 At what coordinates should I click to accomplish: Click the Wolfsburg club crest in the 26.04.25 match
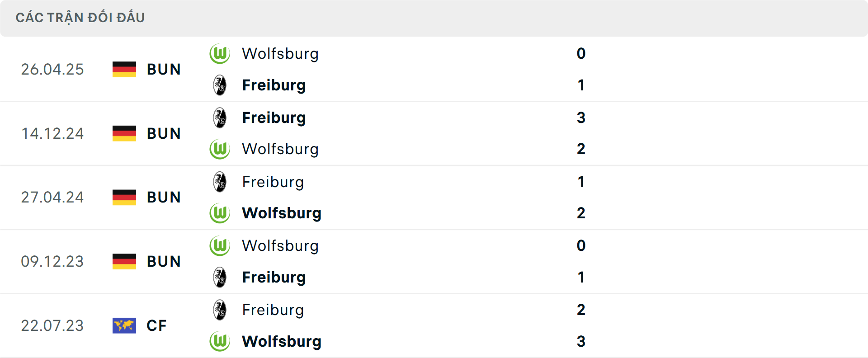pos(220,53)
